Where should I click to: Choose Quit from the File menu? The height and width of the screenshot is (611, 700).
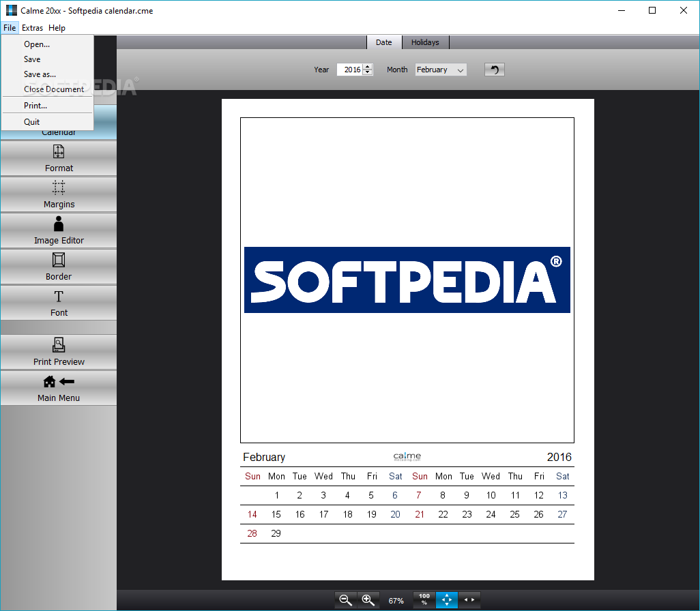pyautogui.click(x=47, y=122)
